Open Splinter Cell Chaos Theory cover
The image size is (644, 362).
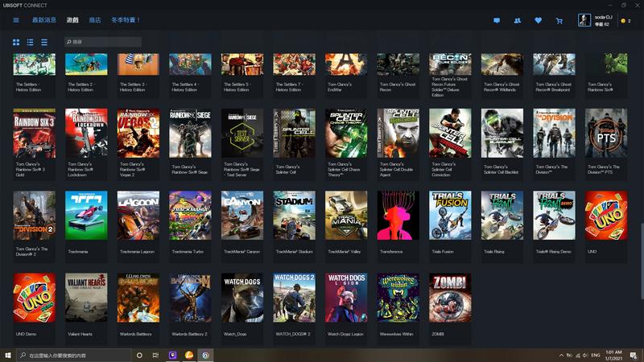click(346, 133)
